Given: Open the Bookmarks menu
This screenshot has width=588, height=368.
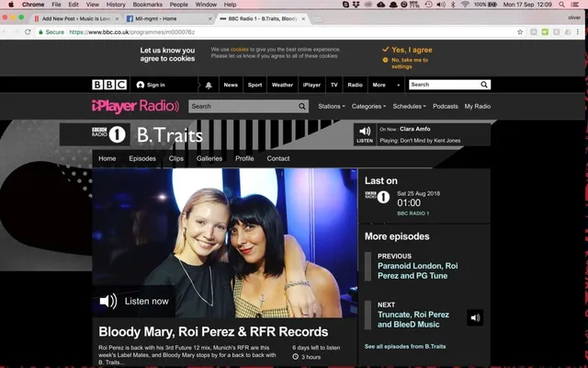Looking at the screenshot, I should [147, 5].
